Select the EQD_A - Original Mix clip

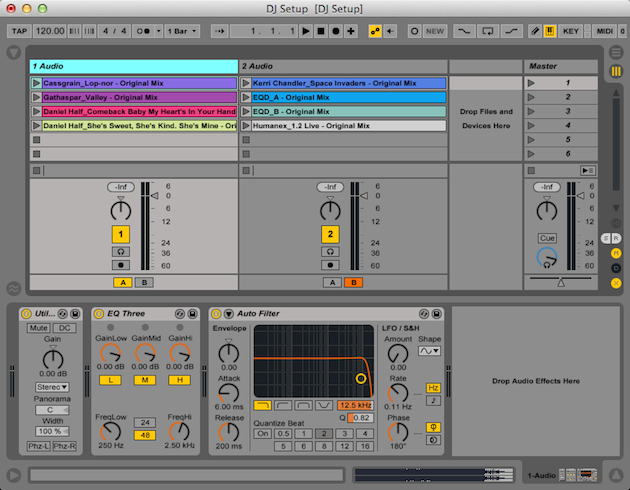coord(349,97)
